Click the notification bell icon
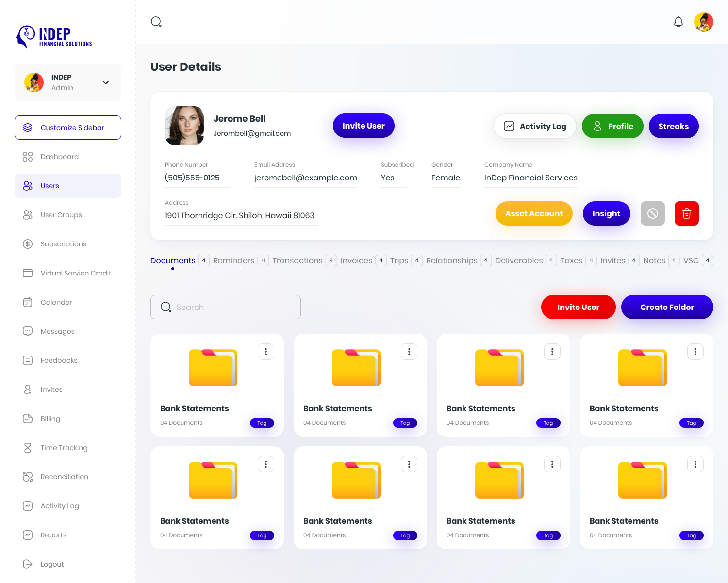728x583 pixels. click(678, 22)
